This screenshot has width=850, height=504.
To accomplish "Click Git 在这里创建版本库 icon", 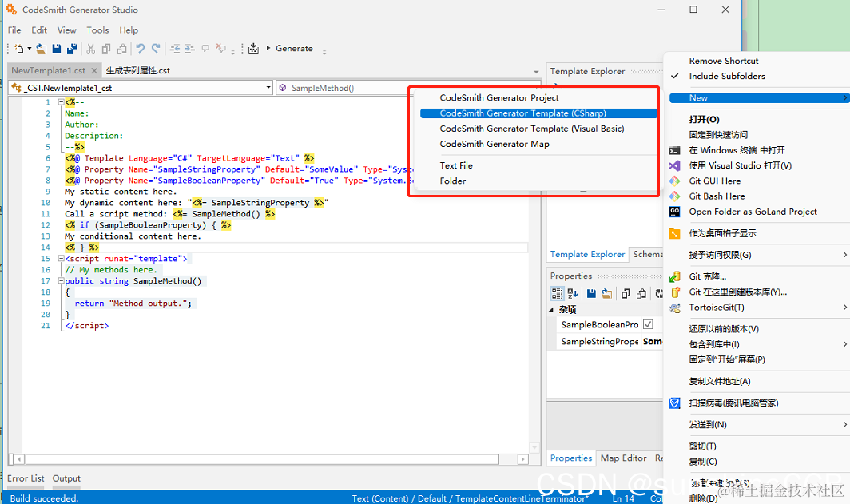I will click(675, 292).
